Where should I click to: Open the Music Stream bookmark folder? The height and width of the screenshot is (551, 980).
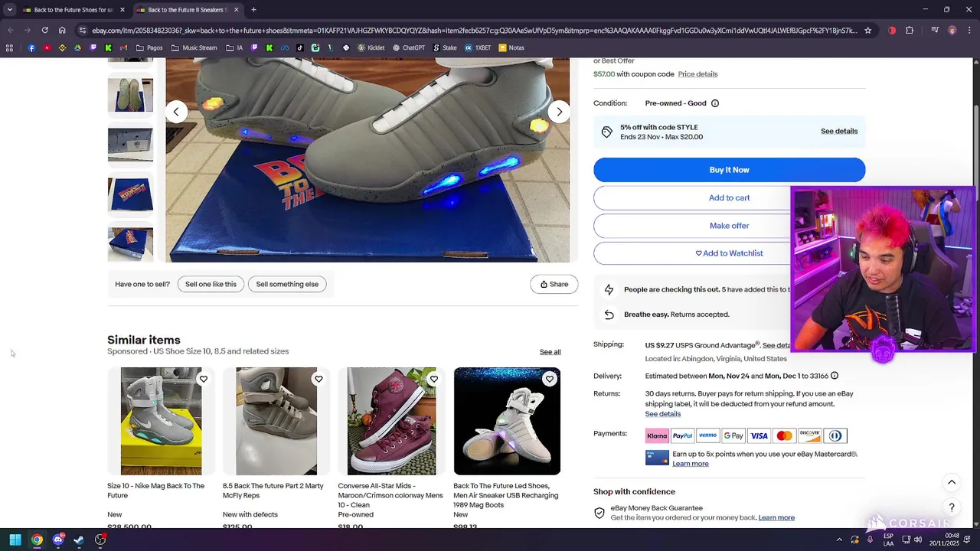coord(194,47)
